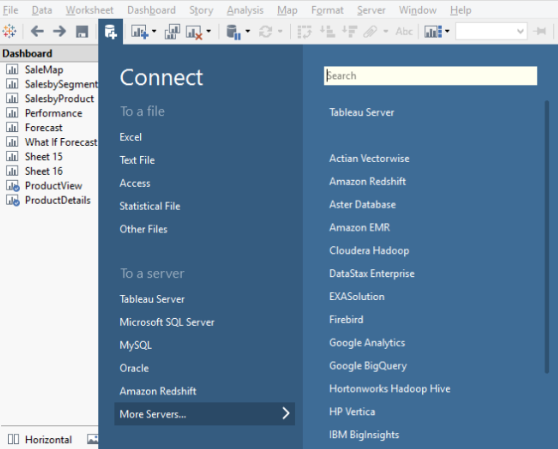
Task: Click the new data source icon
Action: click(x=111, y=32)
